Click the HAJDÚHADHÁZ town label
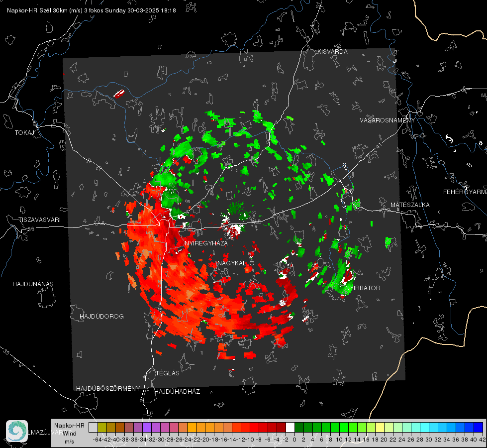This screenshot has height=448, width=487. coord(177,392)
